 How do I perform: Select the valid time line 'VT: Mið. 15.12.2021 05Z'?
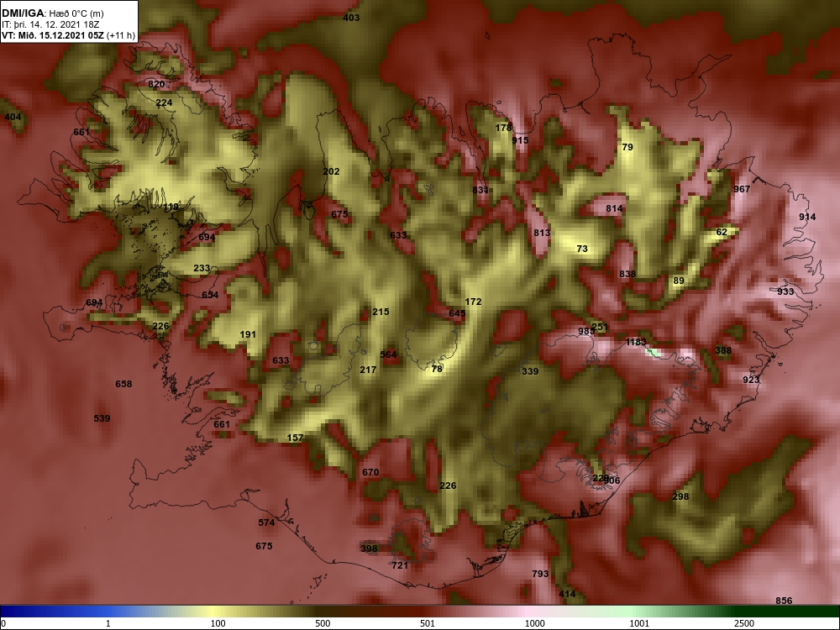54,36
